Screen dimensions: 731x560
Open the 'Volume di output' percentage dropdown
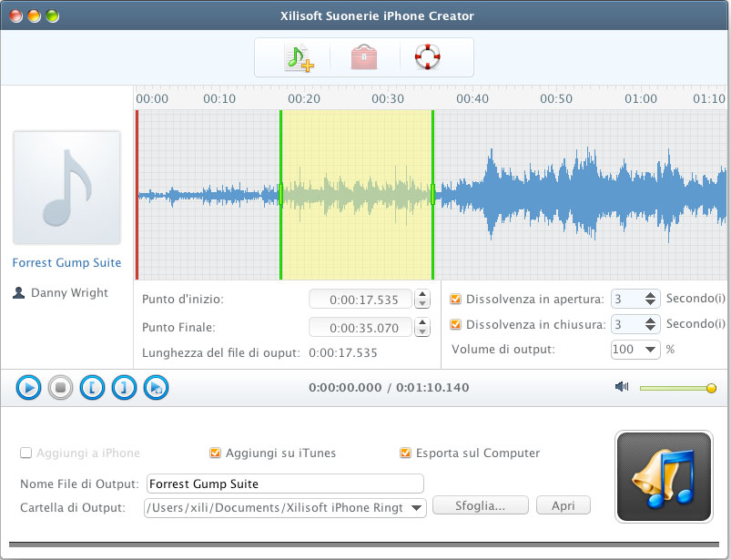[635, 350]
